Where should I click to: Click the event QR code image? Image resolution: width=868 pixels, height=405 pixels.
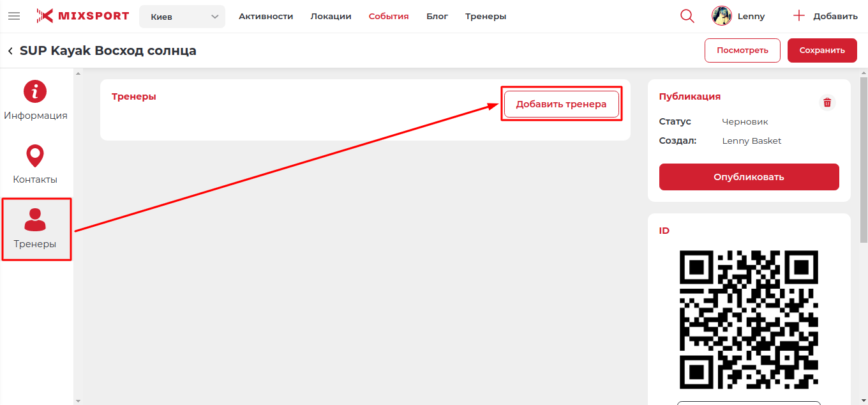coord(749,319)
